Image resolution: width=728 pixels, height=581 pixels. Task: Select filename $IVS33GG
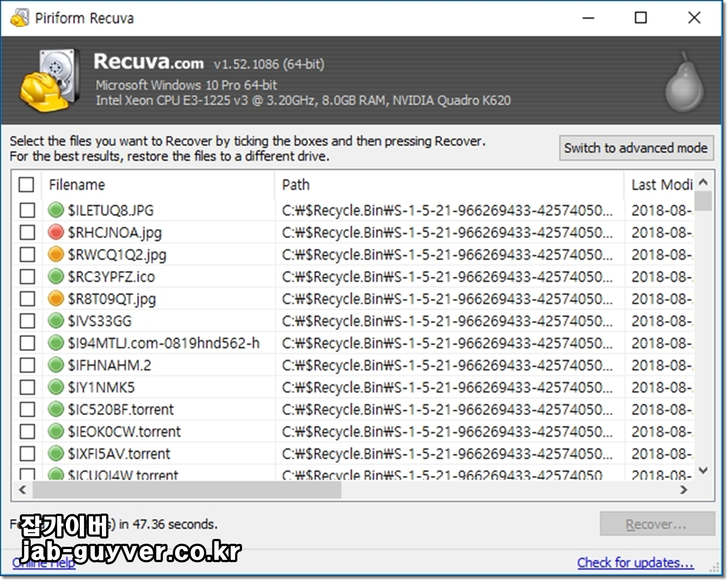tap(99, 321)
